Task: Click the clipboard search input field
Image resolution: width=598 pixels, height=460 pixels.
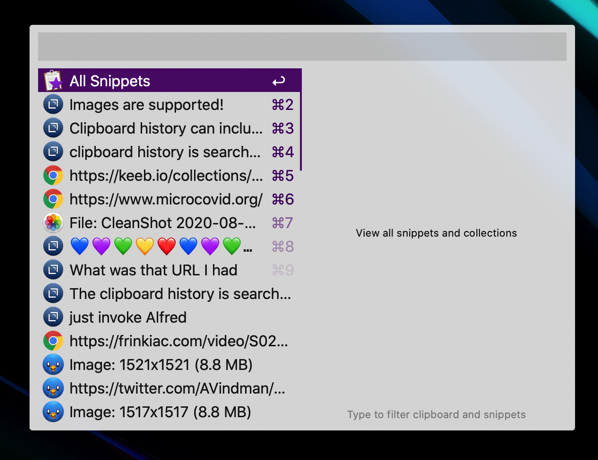Action: pyautogui.click(x=302, y=47)
